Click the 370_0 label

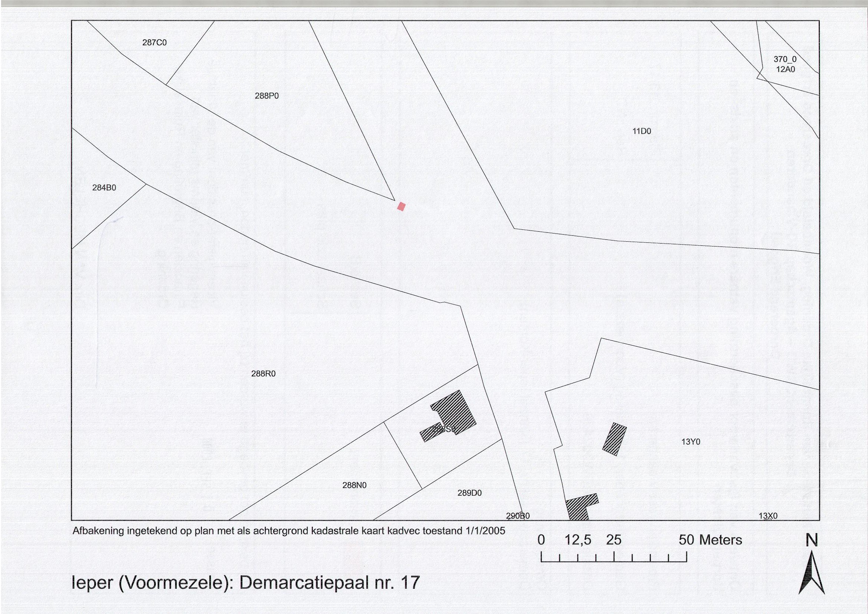point(785,59)
